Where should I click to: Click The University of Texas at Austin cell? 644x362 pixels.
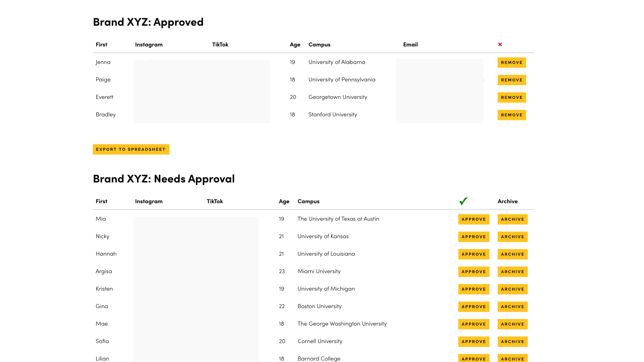point(338,219)
